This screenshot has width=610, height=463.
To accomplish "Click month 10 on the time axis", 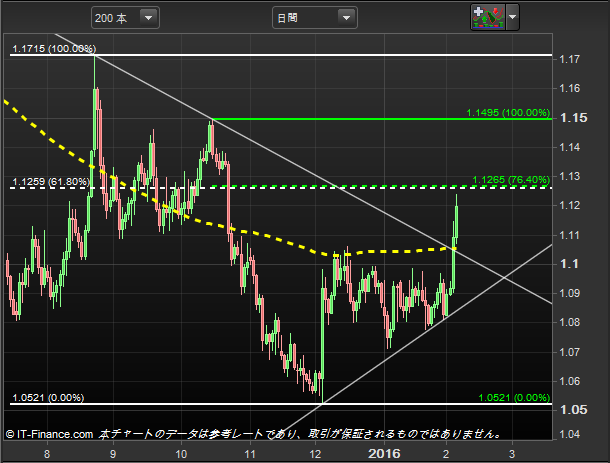I will [181, 454].
